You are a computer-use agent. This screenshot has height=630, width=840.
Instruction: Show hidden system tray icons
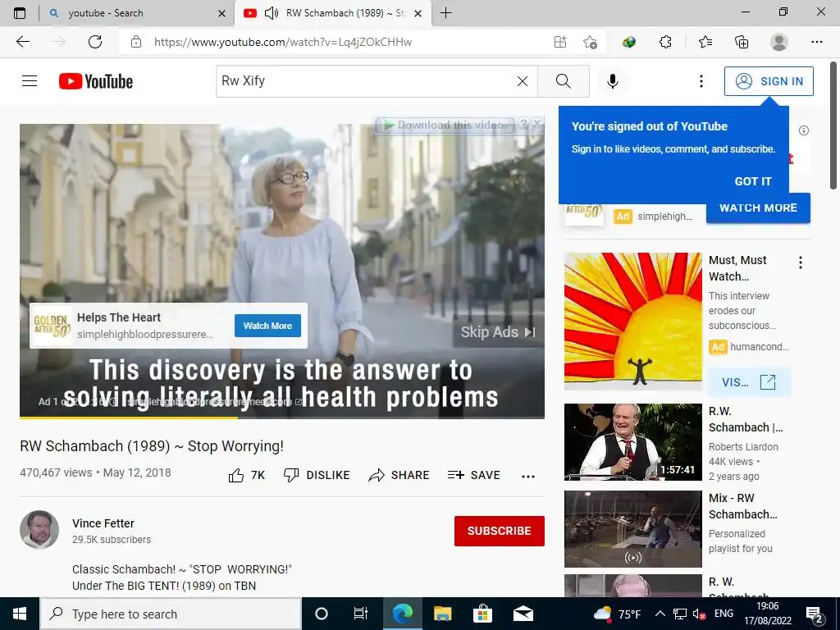point(660,614)
